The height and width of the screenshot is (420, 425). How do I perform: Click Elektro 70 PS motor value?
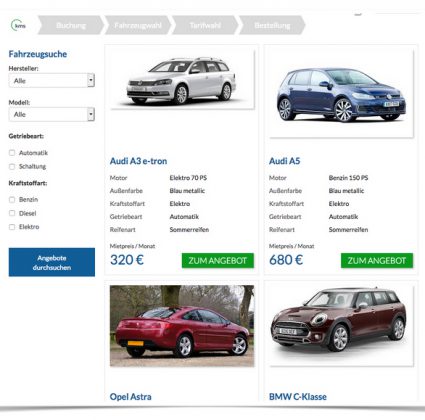(x=188, y=178)
